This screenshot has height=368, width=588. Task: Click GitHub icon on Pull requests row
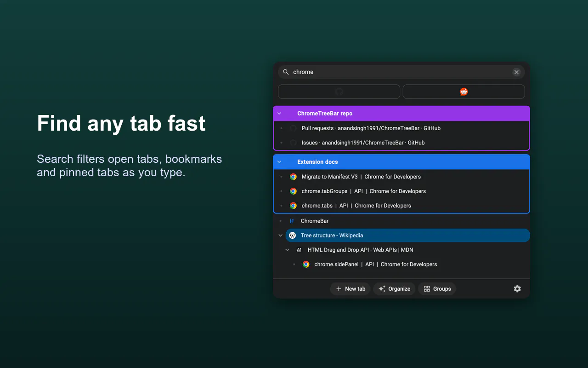(293, 128)
